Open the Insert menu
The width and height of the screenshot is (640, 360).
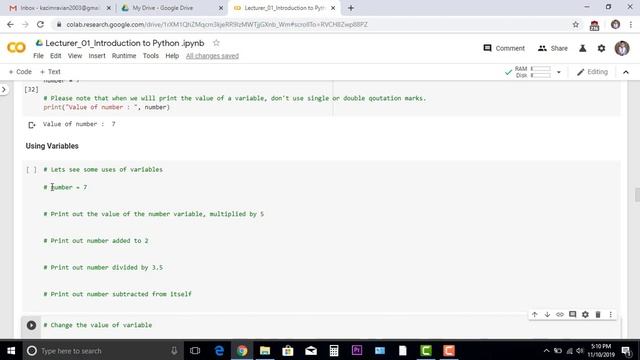97,56
